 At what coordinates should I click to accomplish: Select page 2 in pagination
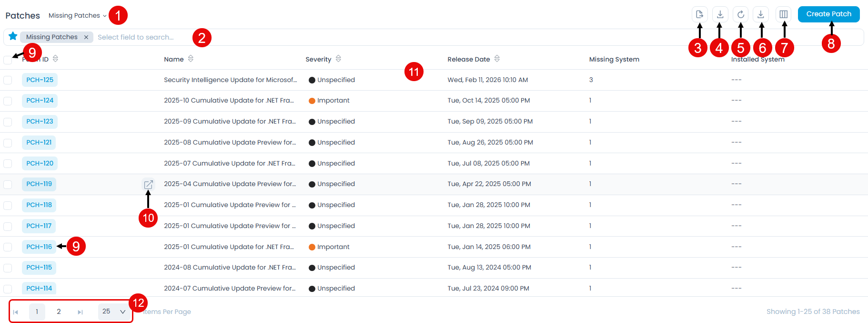(x=59, y=312)
